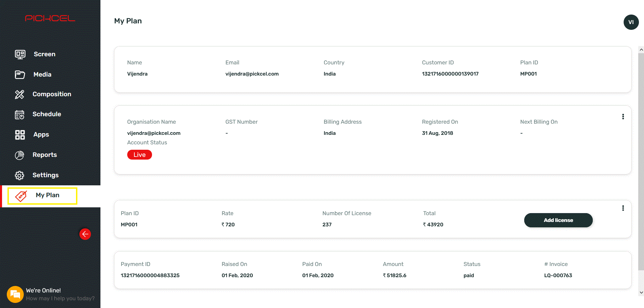This screenshot has height=308, width=644.
Task: Click the Add license button
Action: [558, 220]
